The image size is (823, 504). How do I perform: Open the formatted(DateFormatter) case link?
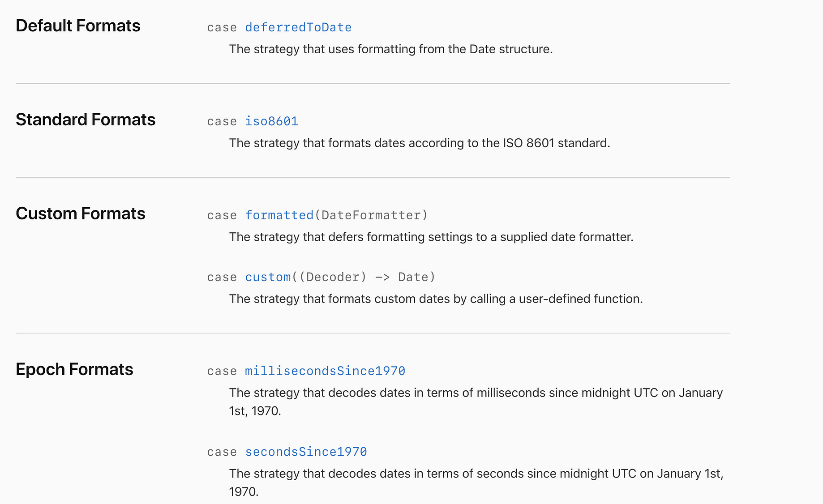[x=279, y=215]
